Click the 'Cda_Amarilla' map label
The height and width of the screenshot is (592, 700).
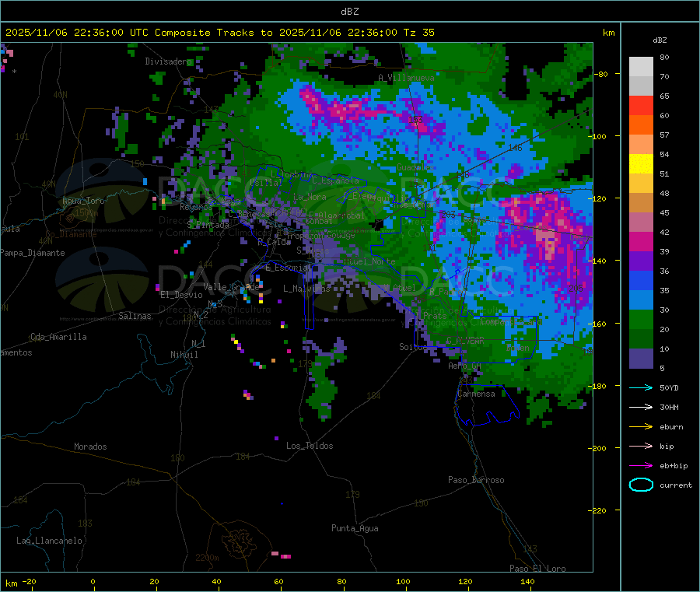click(58, 337)
